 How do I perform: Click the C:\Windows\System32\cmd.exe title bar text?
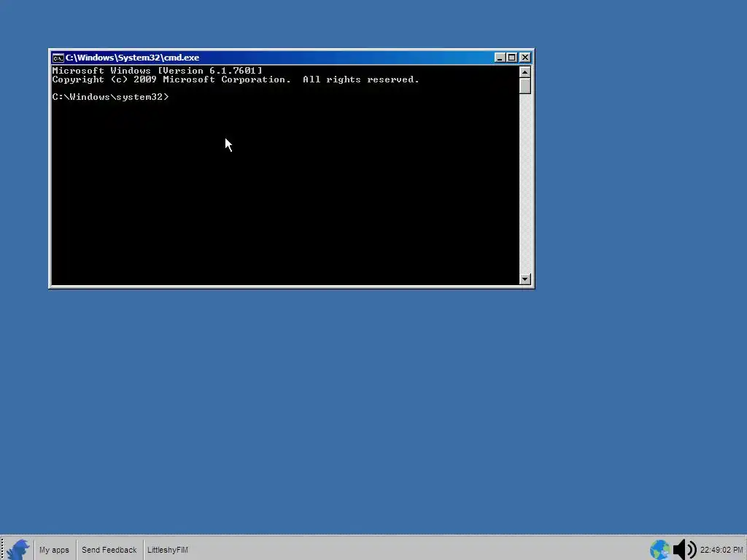point(133,58)
